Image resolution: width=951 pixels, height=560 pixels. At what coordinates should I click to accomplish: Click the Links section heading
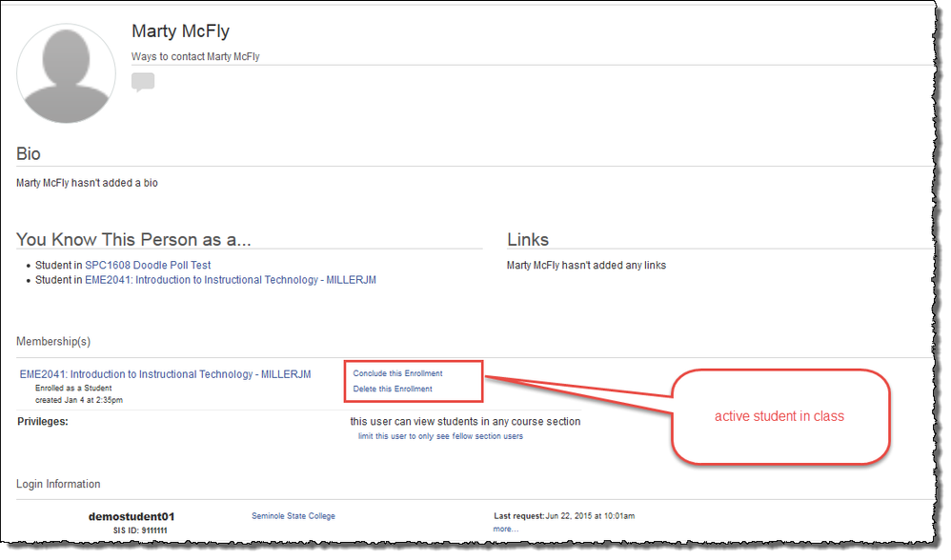[528, 240]
